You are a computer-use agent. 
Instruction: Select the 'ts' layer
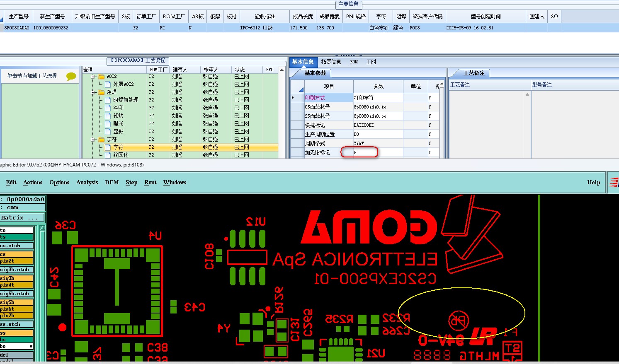click(x=17, y=237)
